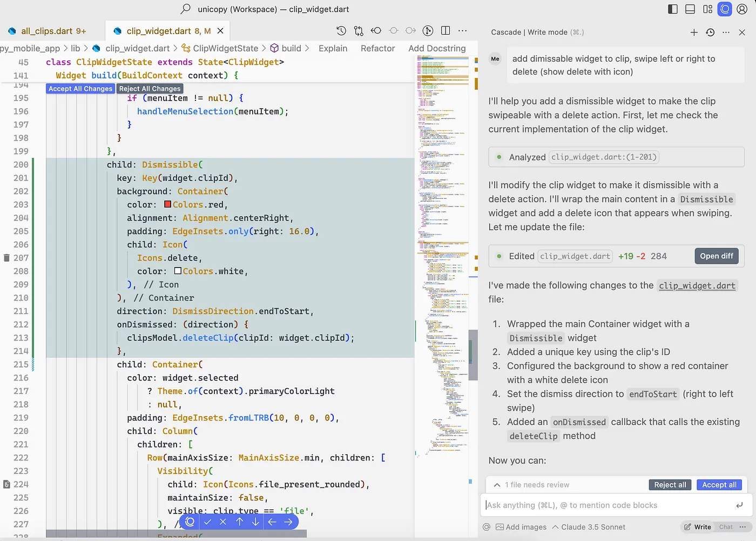
Task: Open the search icon in title bar
Action: 186,9
